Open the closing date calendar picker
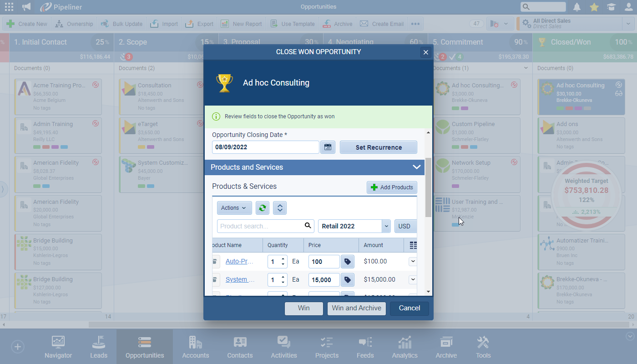The width and height of the screenshot is (637, 364). pyautogui.click(x=328, y=147)
